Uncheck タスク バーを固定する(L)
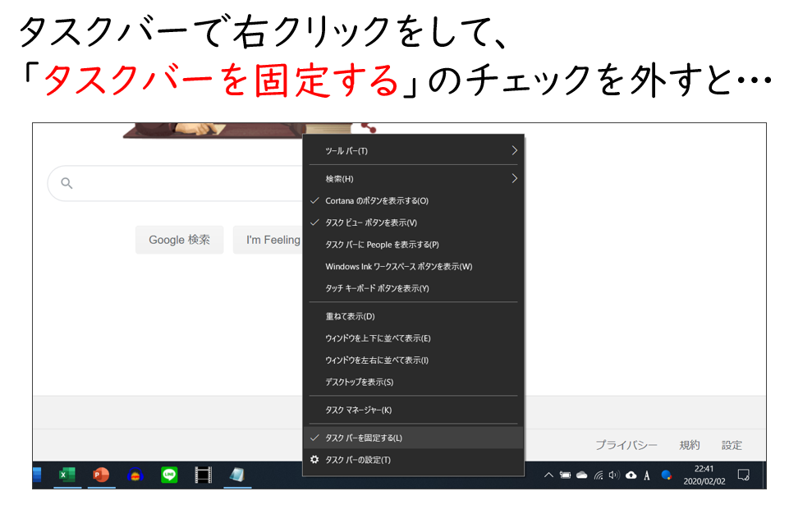Image resolution: width=812 pixels, height=505 pixels. (363, 438)
